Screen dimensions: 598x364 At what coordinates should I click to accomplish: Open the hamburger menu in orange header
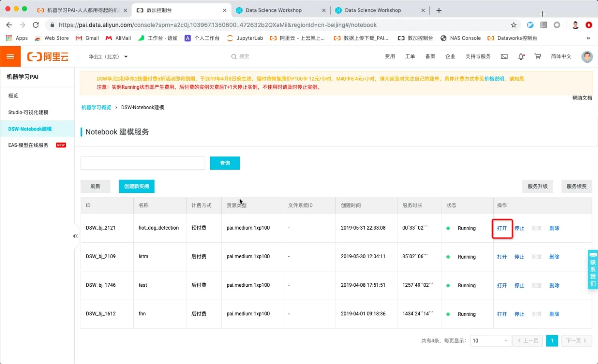[10, 56]
